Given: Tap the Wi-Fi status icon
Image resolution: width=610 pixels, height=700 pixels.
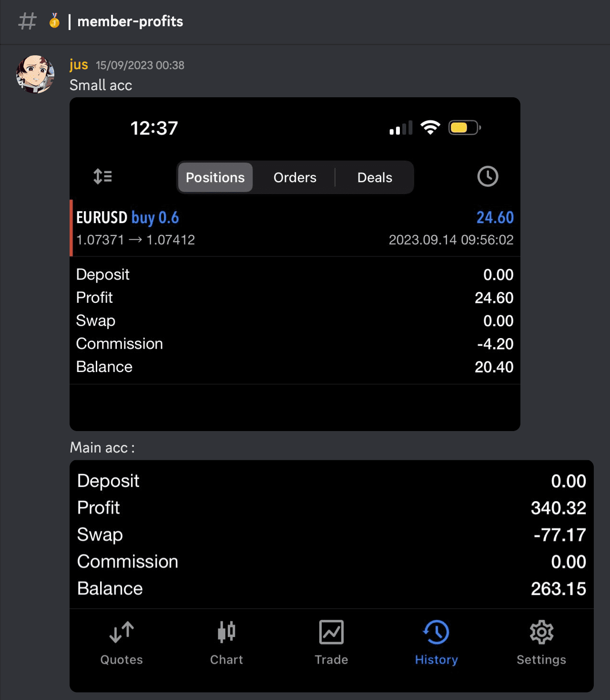Looking at the screenshot, I should [429, 127].
